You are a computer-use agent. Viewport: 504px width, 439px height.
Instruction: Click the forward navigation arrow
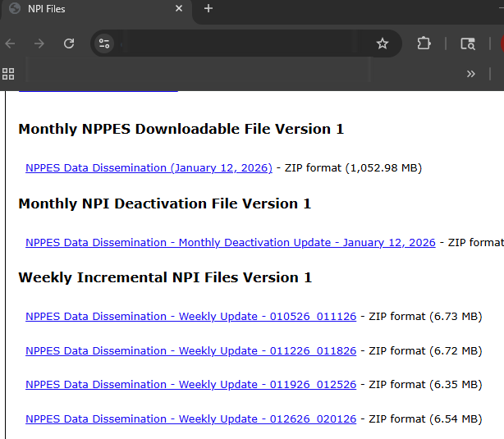point(39,43)
